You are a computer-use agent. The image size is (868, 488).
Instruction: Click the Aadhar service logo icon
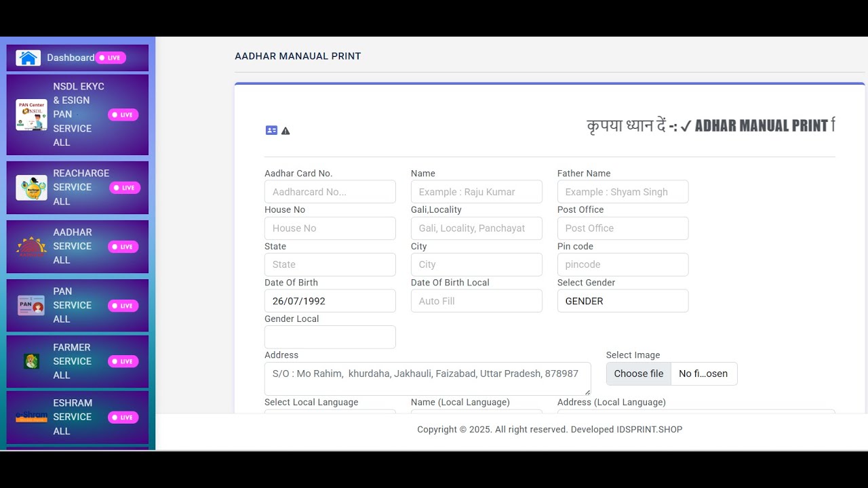pyautogui.click(x=31, y=247)
